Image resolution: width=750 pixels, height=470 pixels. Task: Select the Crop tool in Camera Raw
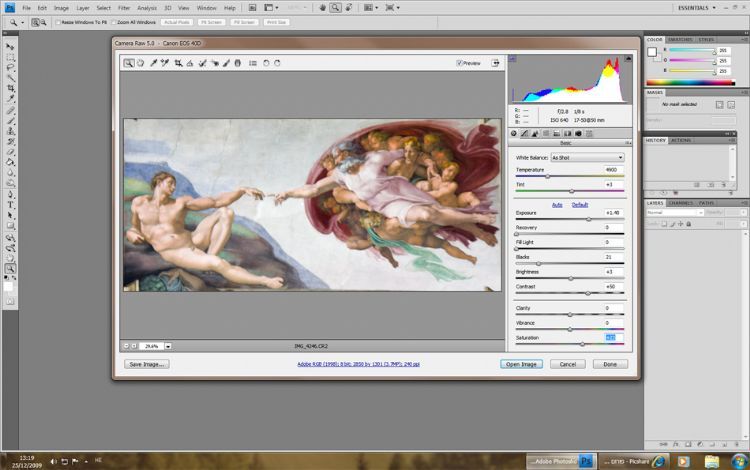point(178,63)
